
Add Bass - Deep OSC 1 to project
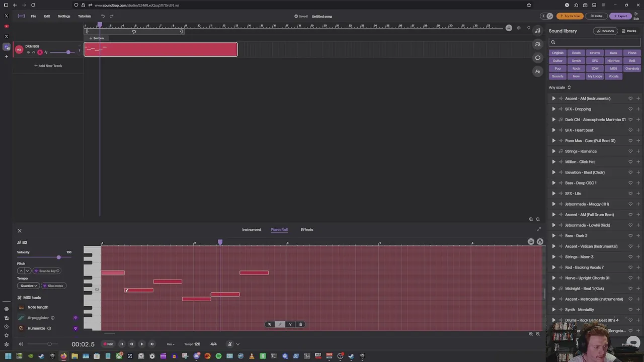point(638,183)
